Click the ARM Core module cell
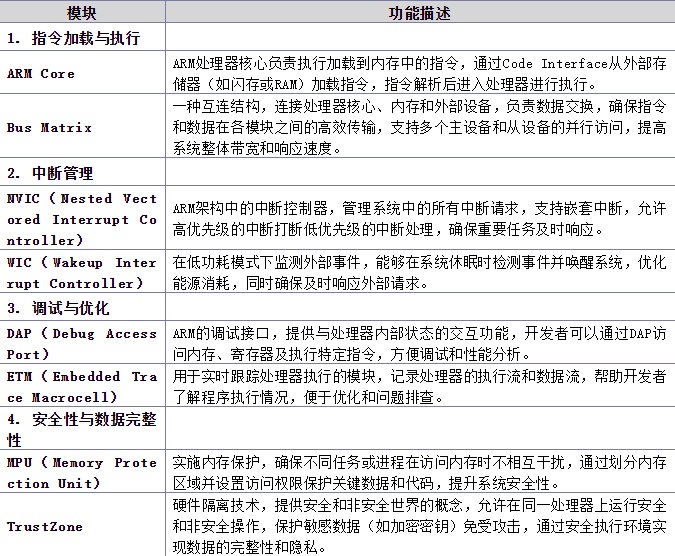The image size is (675, 556). 41,74
